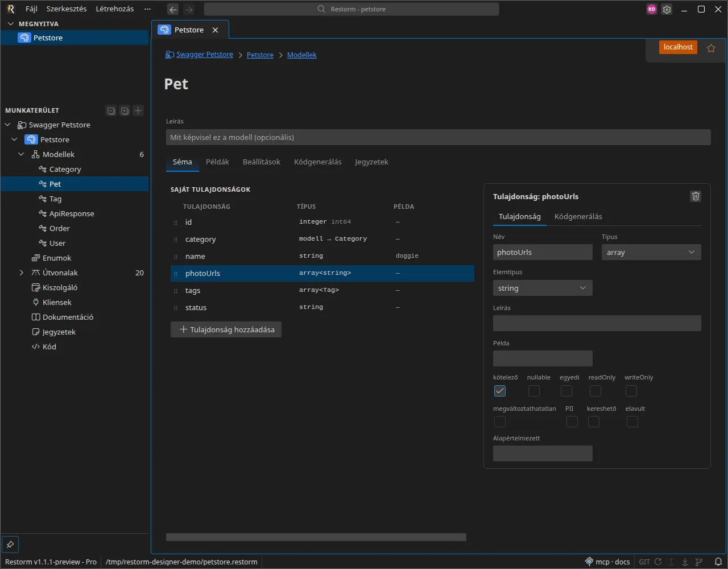Click drag handle of the id row

[x=176, y=222]
